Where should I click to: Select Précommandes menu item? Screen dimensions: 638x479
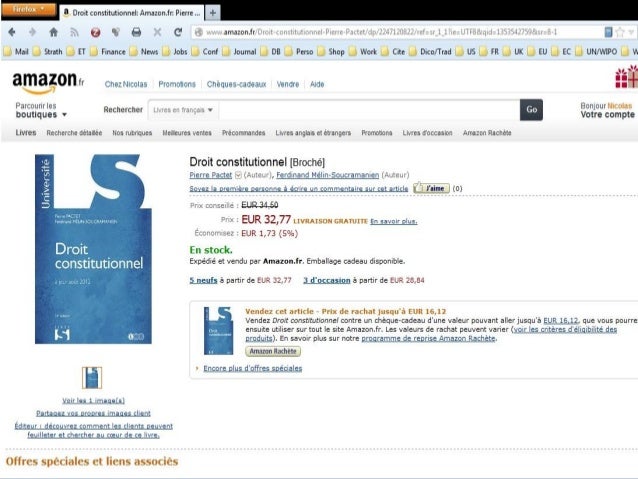click(243, 133)
